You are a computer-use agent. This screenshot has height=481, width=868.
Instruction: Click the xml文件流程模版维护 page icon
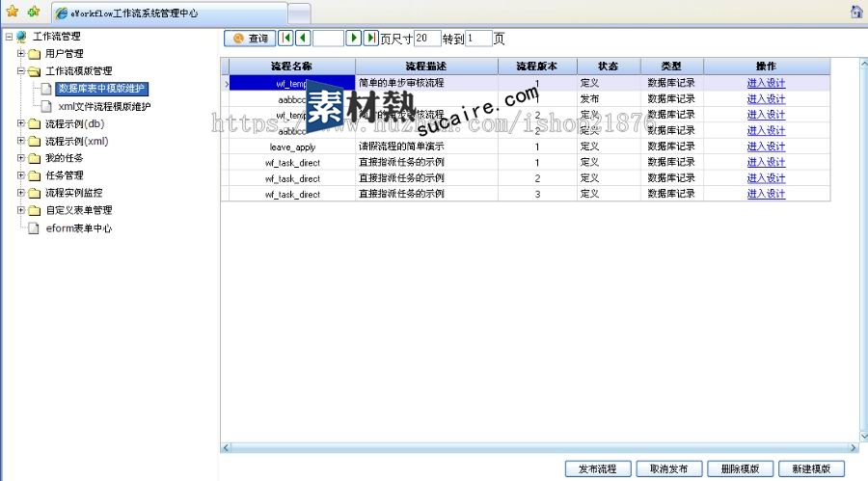click(47, 106)
